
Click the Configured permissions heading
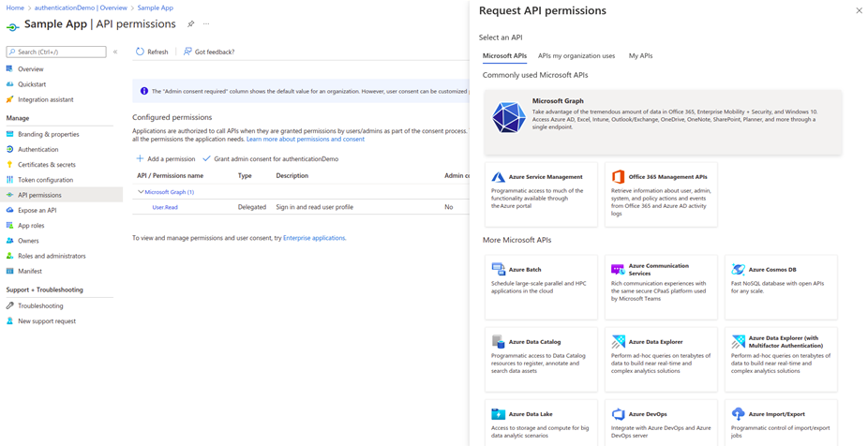[172, 117]
